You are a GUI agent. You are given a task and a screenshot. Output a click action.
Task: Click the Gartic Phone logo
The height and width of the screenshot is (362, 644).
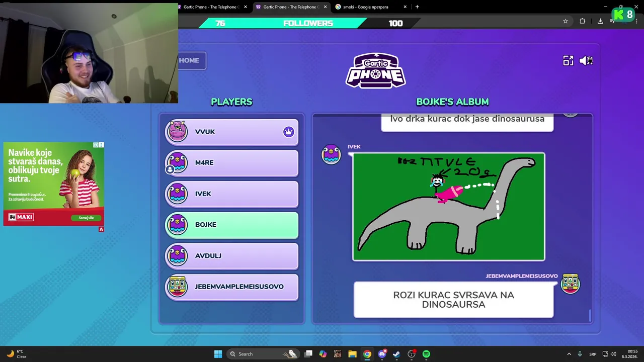click(x=375, y=70)
